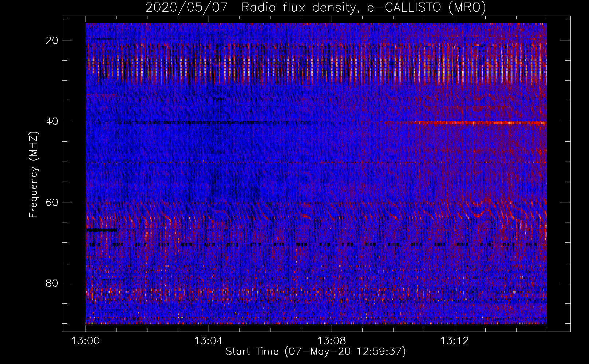The image size is (589, 364).
Task: Click the 13:08 time tick label
Action: [331, 341]
